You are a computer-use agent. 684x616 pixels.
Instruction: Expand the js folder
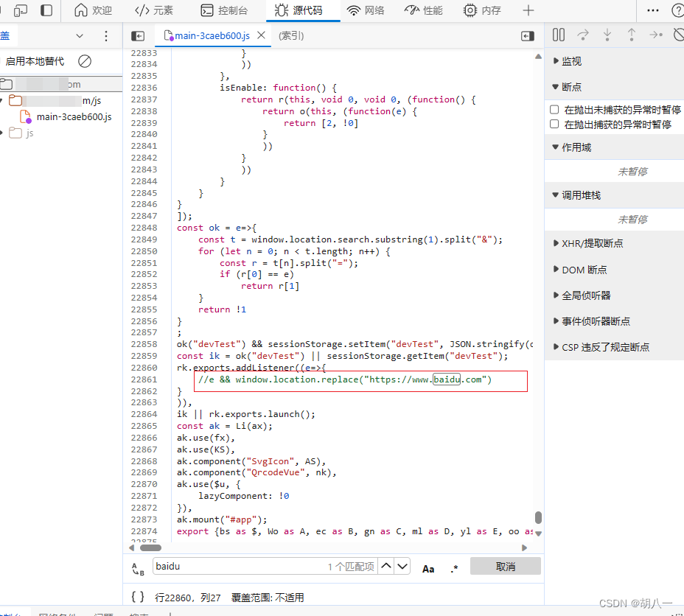click(x=1, y=133)
